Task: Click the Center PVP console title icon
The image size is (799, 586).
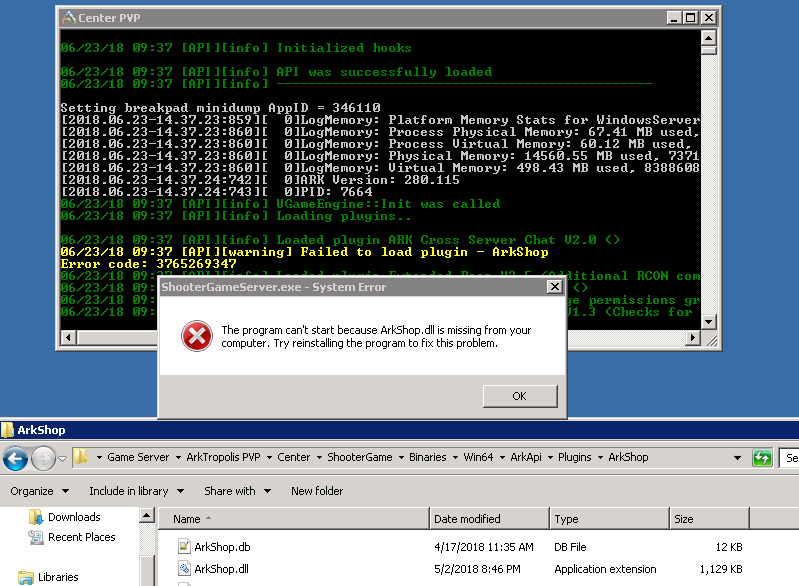Action: click(68, 18)
